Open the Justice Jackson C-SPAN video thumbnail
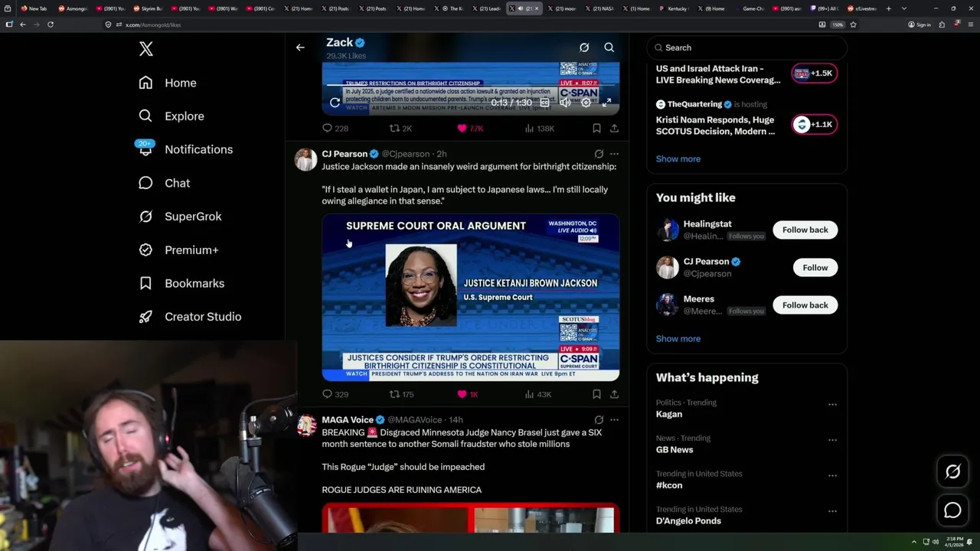 [470, 298]
